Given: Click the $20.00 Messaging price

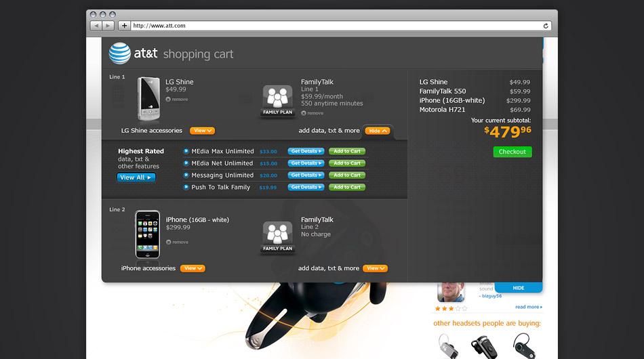Looking at the screenshot, I should (x=268, y=175).
